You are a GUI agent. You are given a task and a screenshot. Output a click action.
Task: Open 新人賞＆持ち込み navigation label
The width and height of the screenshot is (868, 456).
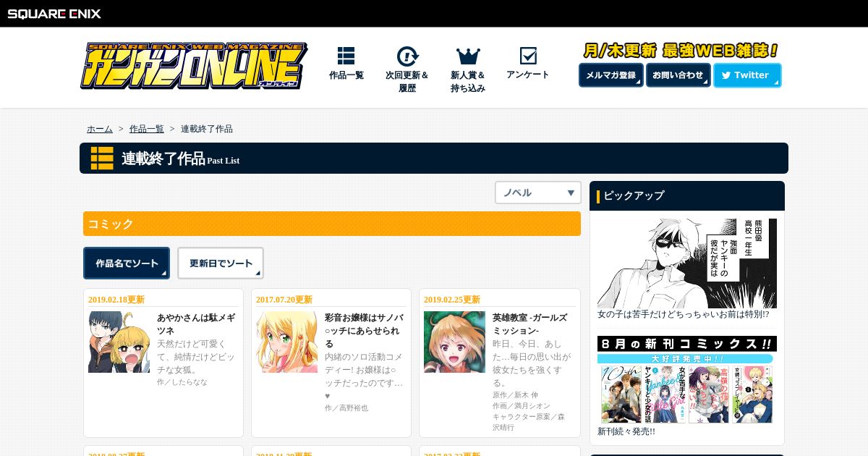click(468, 82)
